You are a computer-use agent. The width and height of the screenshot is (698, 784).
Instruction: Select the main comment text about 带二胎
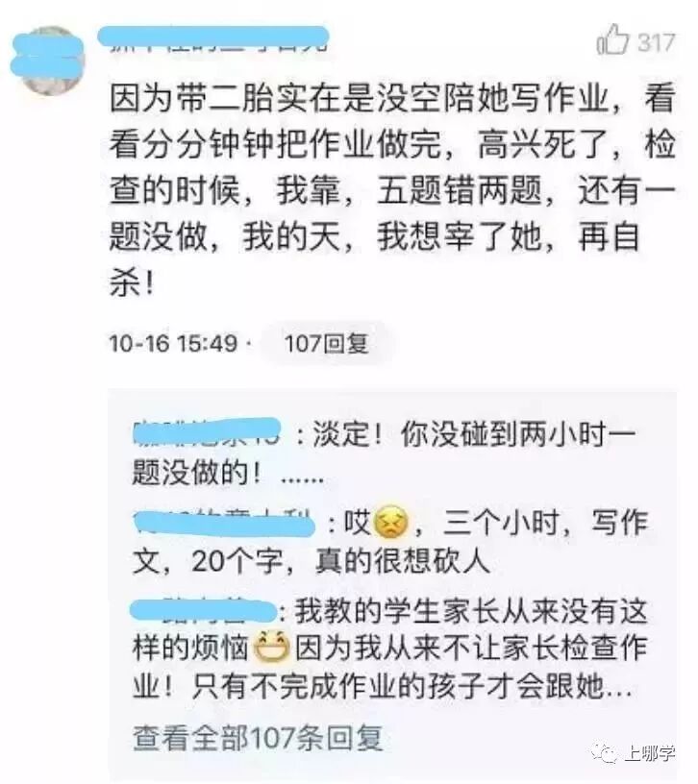pyautogui.click(x=393, y=190)
